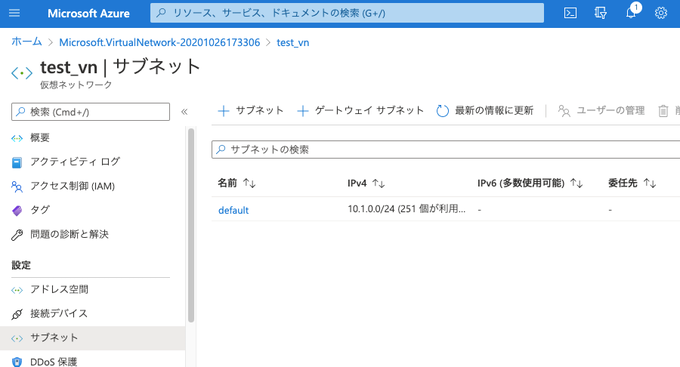The height and width of the screenshot is (367, 680).
Task: Sort by 名前 column
Action: pyautogui.click(x=236, y=183)
